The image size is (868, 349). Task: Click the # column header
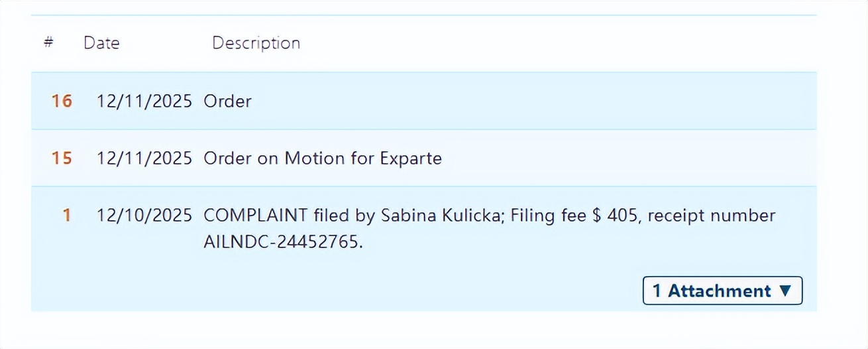click(x=48, y=42)
